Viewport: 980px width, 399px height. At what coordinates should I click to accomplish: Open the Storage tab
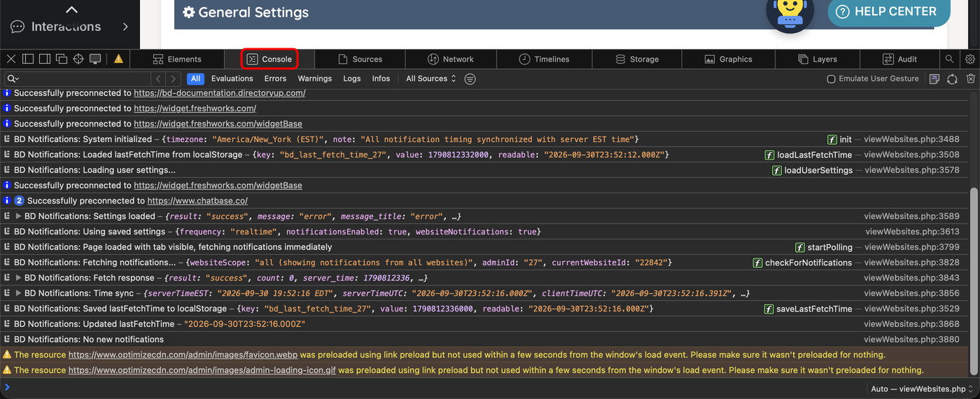(x=637, y=59)
